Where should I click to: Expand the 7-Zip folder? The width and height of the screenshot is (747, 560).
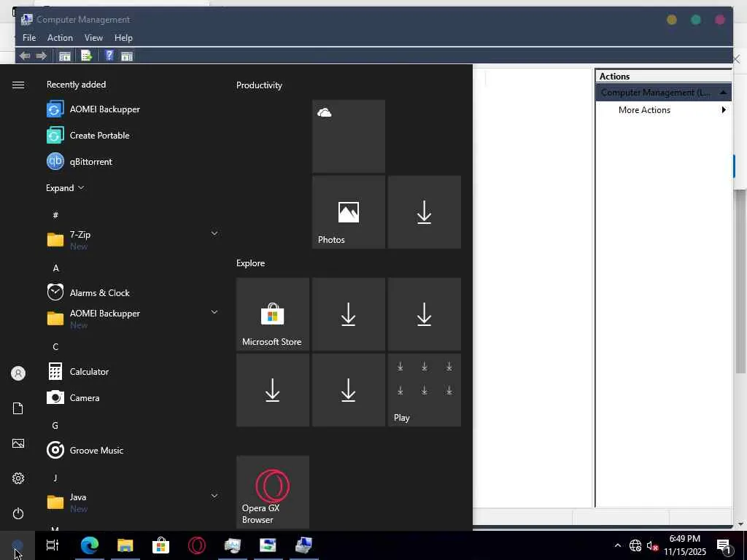tap(214, 233)
